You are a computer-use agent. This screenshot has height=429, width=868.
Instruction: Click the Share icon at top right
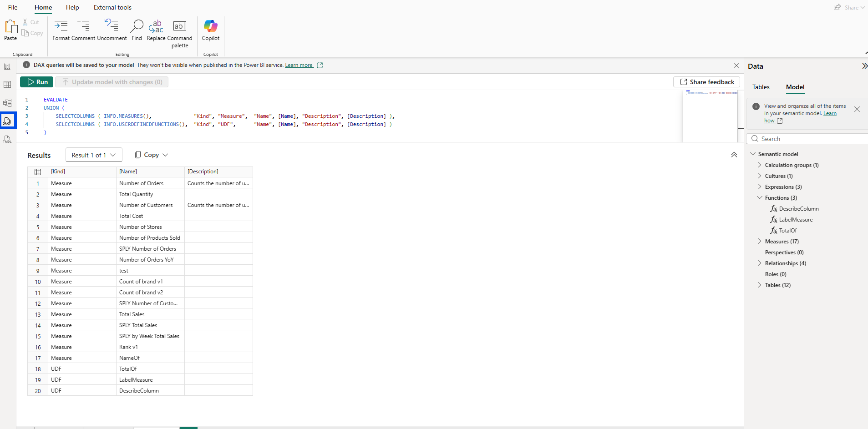pyautogui.click(x=837, y=7)
